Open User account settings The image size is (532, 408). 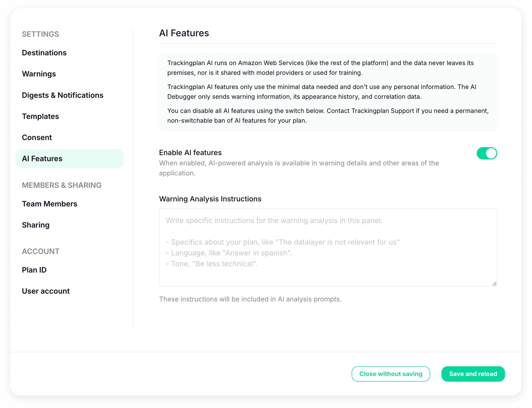(46, 291)
